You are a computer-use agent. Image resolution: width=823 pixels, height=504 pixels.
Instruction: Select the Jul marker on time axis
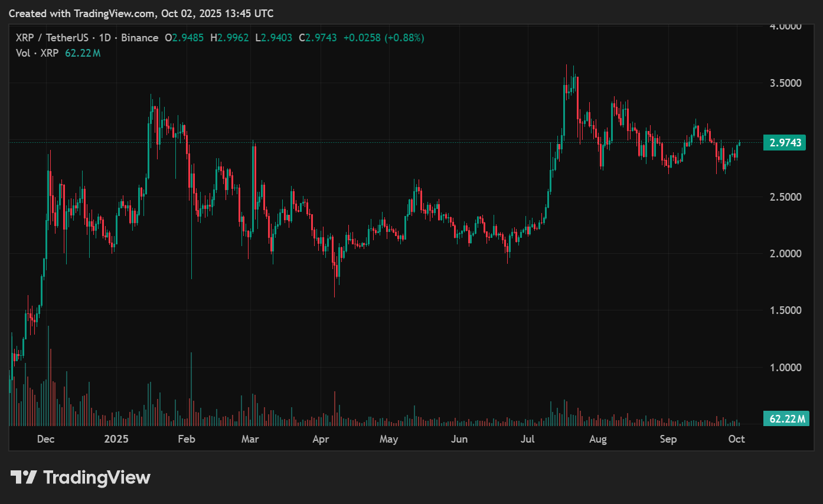[528, 439]
